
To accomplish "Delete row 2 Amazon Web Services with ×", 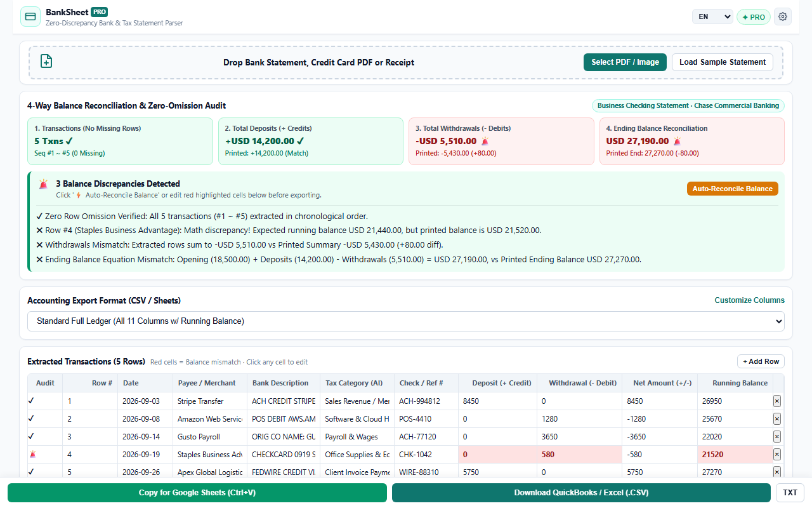I will click(x=777, y=418).
